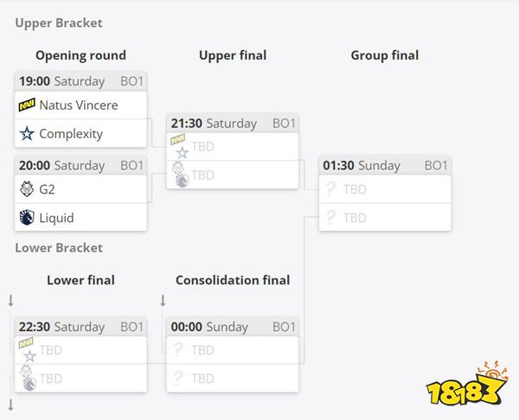Click the bottom-left down arrow below Lower final
Viewport: 519px width, 420px height.
tap(11, 405)
